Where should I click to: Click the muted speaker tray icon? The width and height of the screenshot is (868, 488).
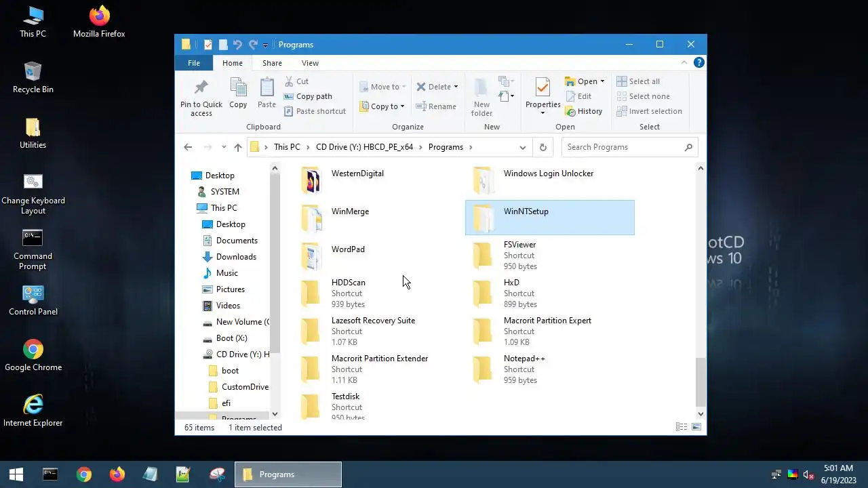point(808,474)
